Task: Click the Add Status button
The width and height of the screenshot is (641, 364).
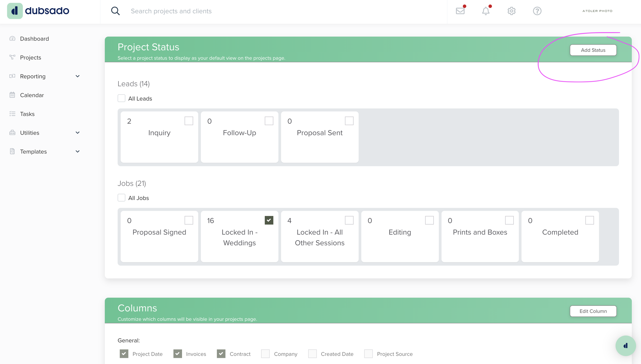Action: click(x=593, y=50)
